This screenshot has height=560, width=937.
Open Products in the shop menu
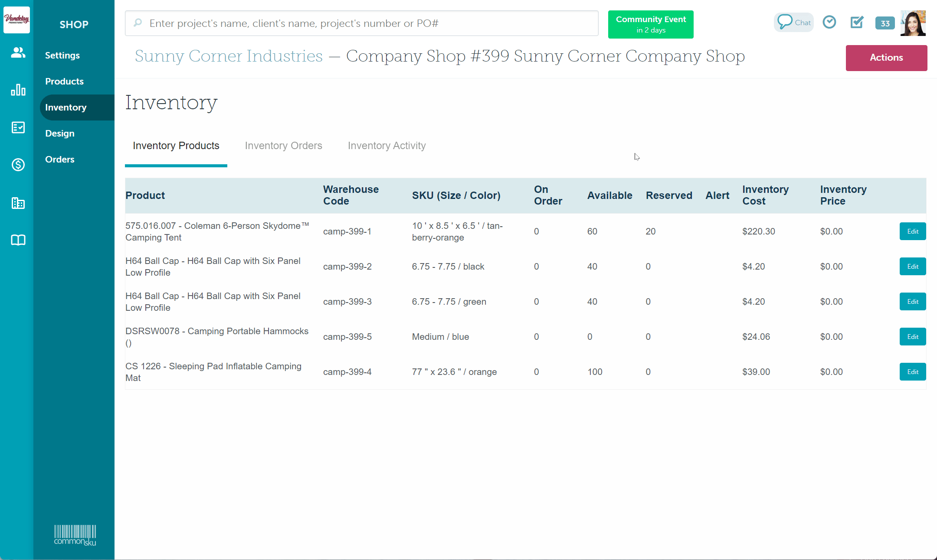pos(64,81)
